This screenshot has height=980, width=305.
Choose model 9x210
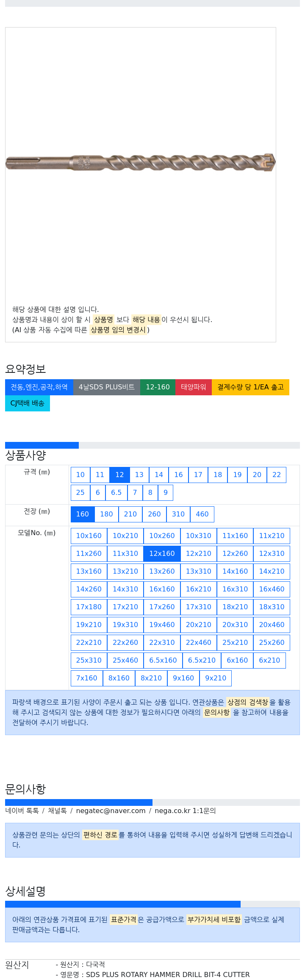(x=216, y=678)
